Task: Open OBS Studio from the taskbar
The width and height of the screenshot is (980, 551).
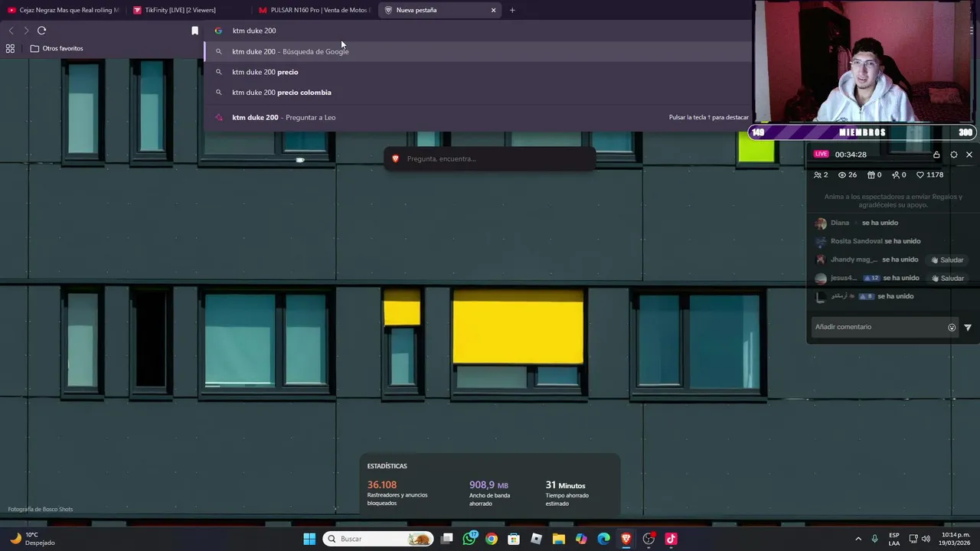Action: click(x=648, y=539)
